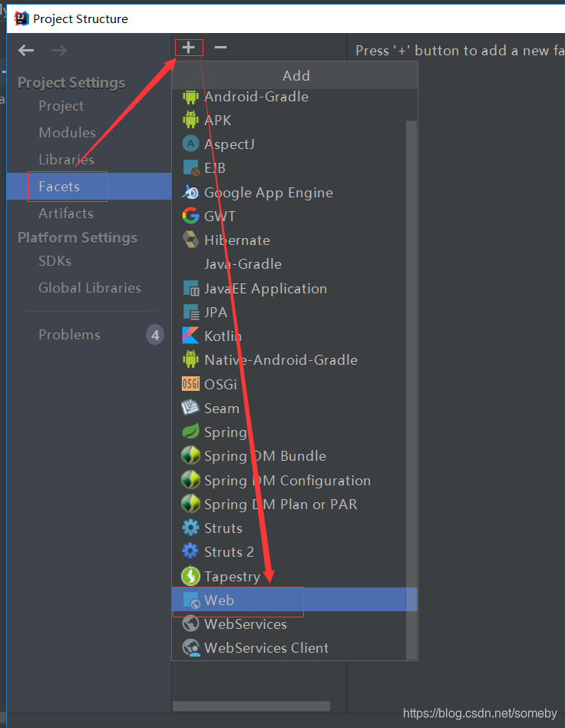This screenshot has width=565, height=728.
Task: Select Struts 2 label in list
Action: click(229, 551)
